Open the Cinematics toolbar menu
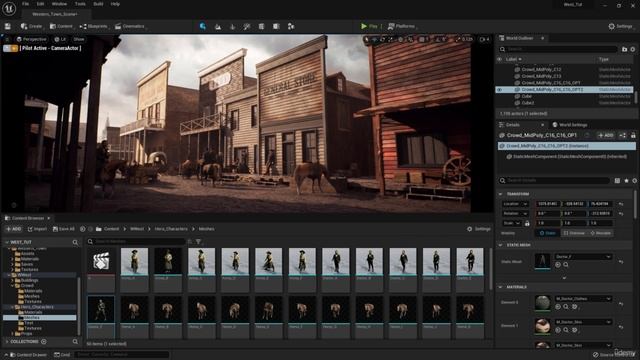The height and width of the screenshot is (360, 640). (x=130, y=27)
